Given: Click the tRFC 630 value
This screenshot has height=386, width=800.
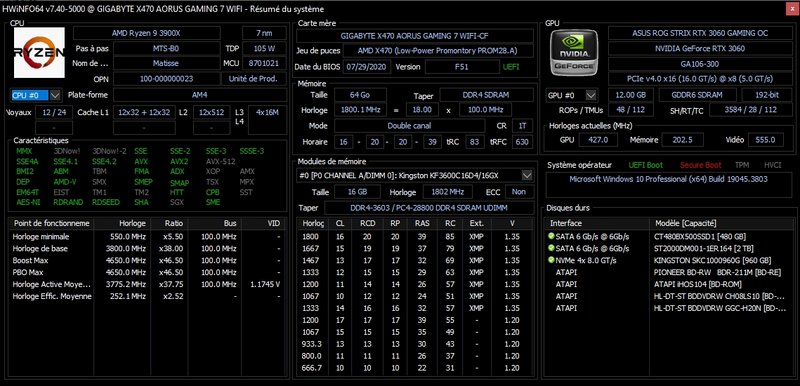Looking at the screenshot, I should point(522,142).
